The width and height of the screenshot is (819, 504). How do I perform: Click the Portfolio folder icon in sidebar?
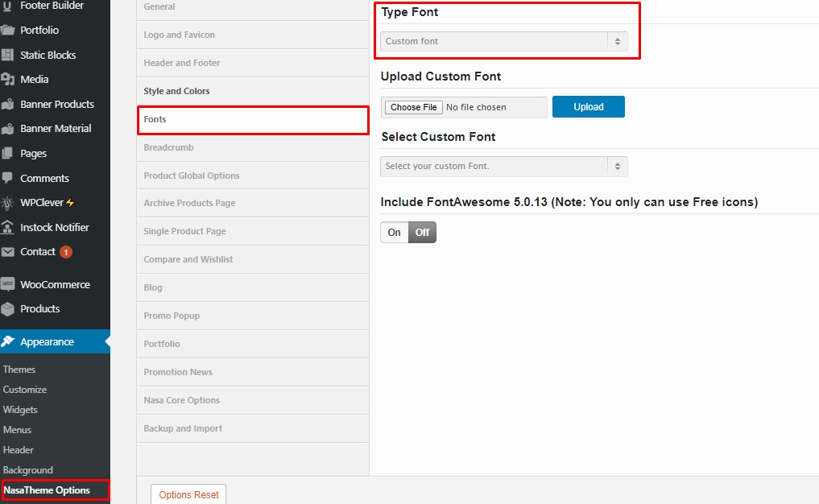(x=8, y=30)
